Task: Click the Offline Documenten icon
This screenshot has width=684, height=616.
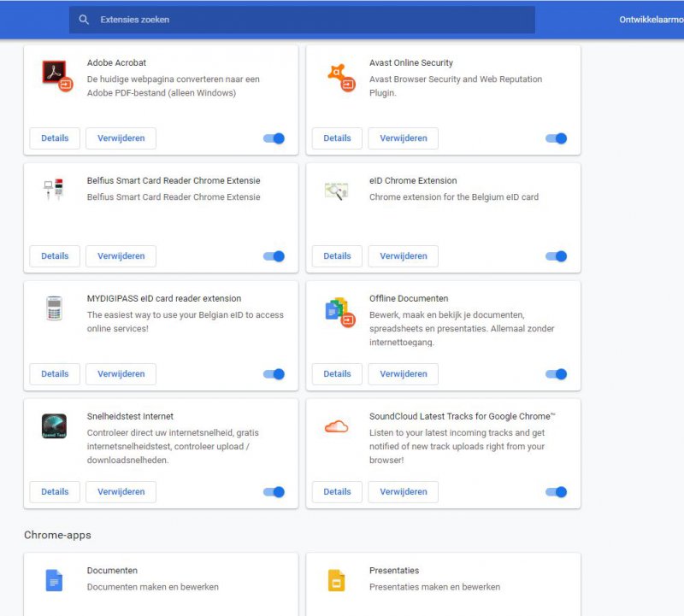Action: click(x=339, y=311)
